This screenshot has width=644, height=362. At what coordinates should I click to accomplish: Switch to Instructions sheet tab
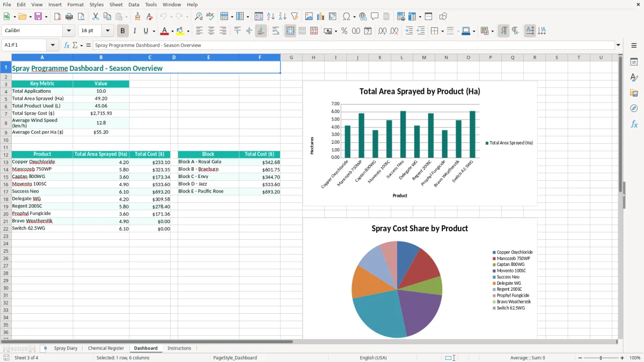179,348
